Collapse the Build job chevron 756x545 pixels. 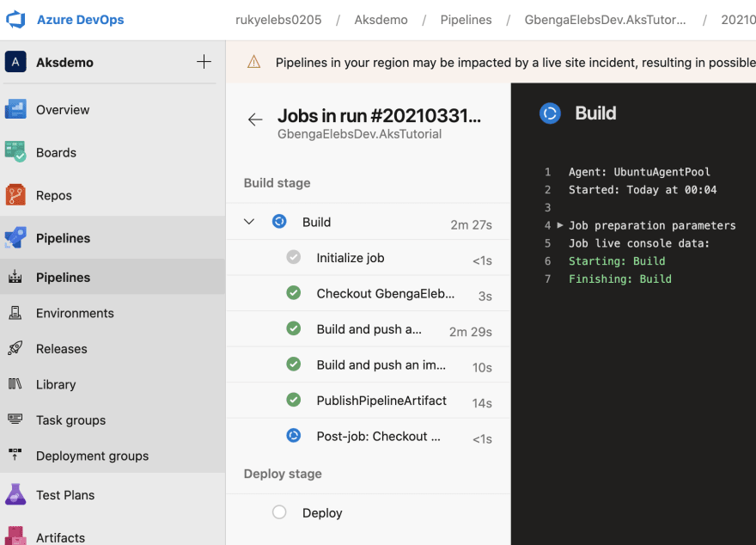click(249, 222)
